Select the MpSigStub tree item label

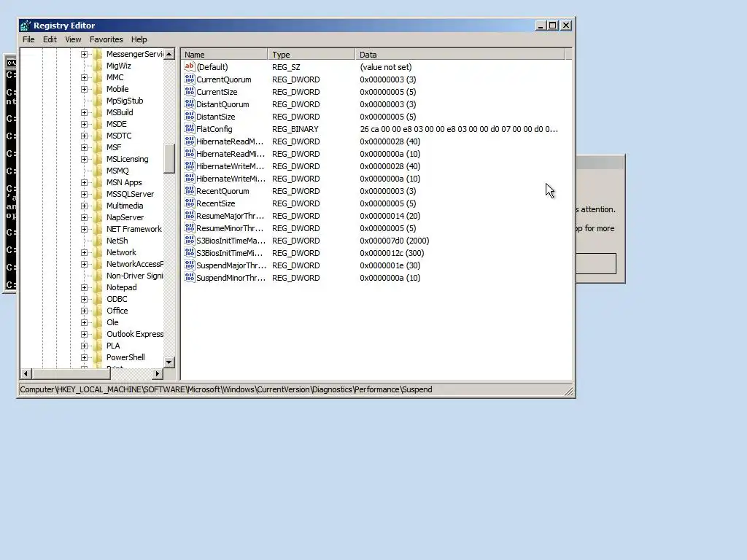click(125, 101)
